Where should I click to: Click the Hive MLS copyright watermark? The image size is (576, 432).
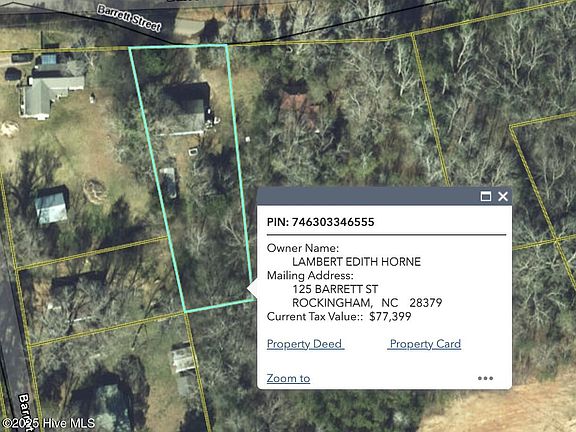[x=48, y=423]
